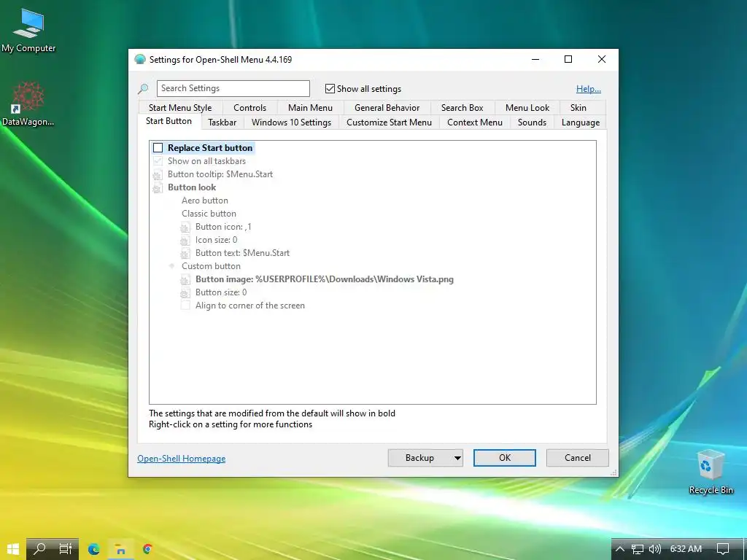The image size is (747, 560).
Task: Click the Button size setting icon
Action: [x=185, y=292]
